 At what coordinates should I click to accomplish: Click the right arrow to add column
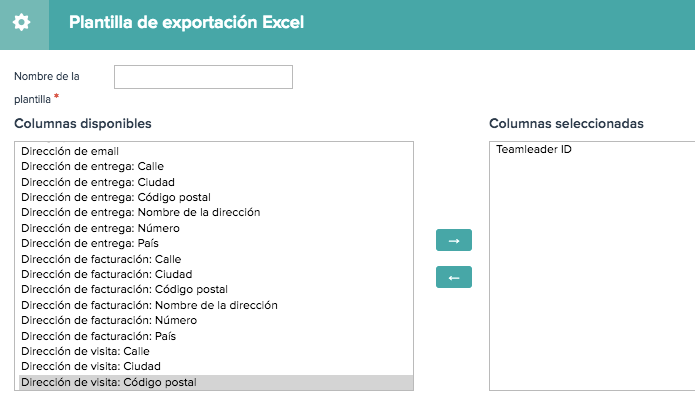point(453,240)
